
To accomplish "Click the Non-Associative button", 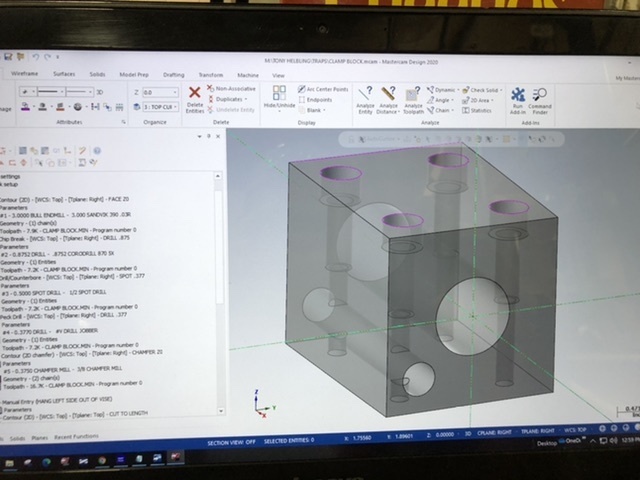I will [234, 90].
